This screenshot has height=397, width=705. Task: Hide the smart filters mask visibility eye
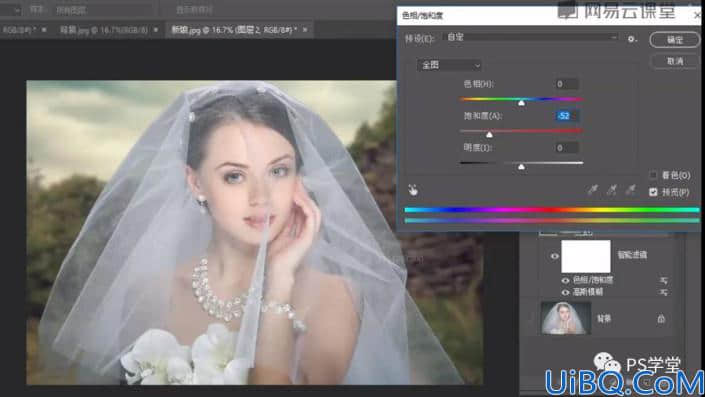[554, 256]
